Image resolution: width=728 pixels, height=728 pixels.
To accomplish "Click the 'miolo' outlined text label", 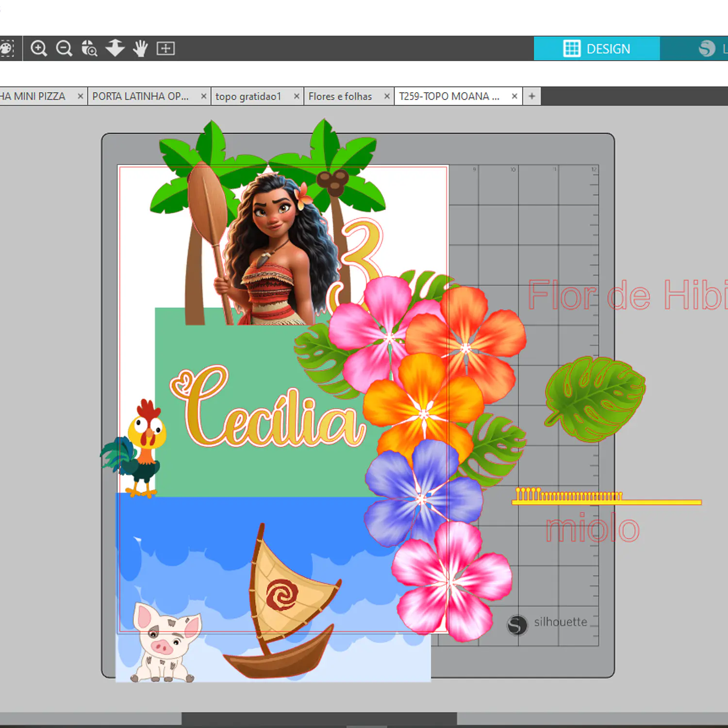I will pyautogui.click(x=593, y=529).
